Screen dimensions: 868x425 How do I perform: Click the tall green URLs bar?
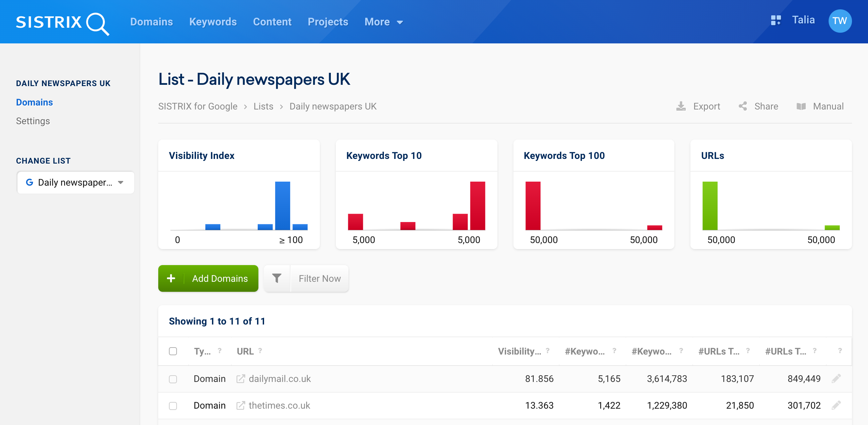click(710, 206)
